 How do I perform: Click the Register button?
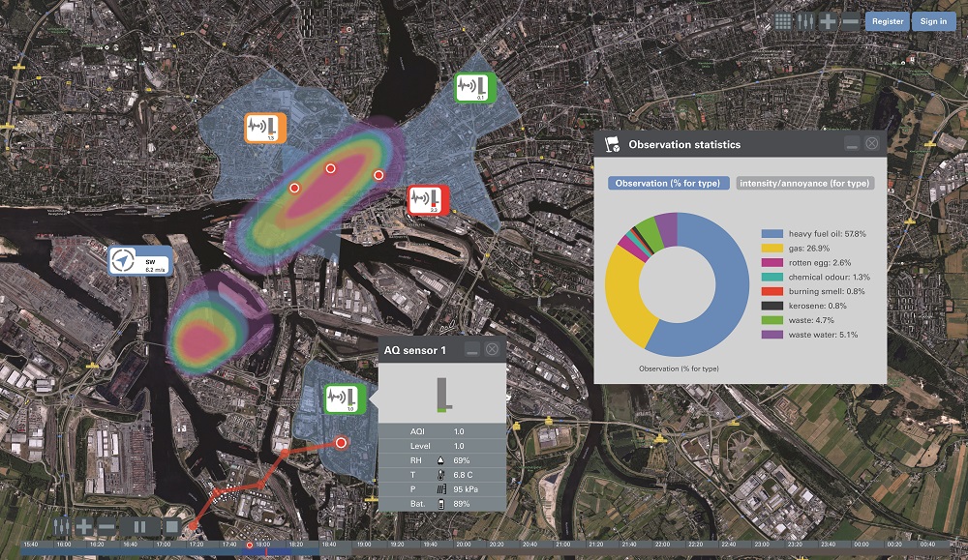tap(887, 21)
